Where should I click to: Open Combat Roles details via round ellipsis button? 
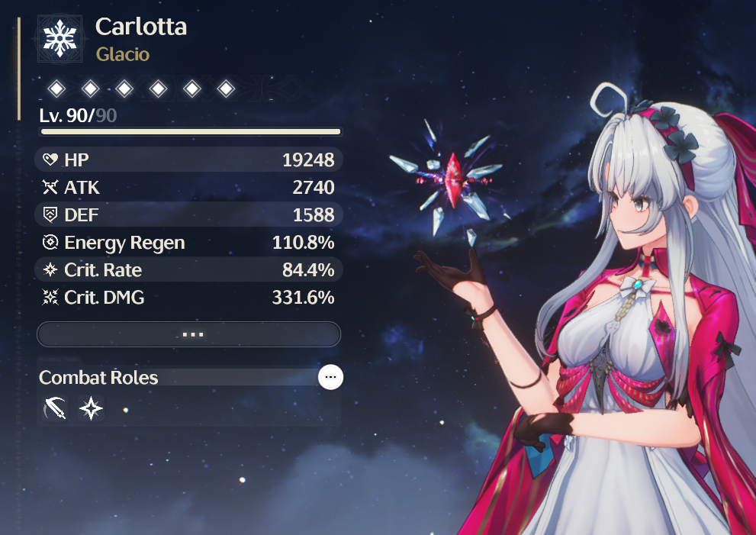tap(331, 377)
